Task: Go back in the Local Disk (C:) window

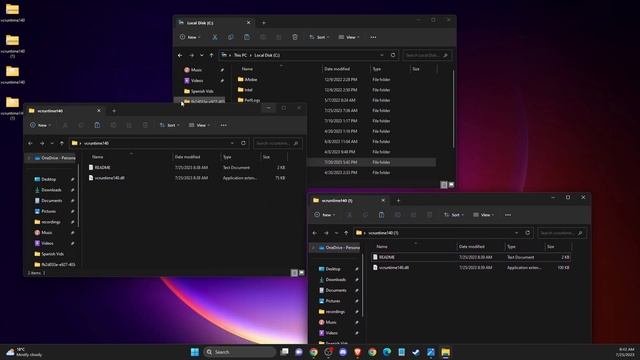Action: click(180, 55)
